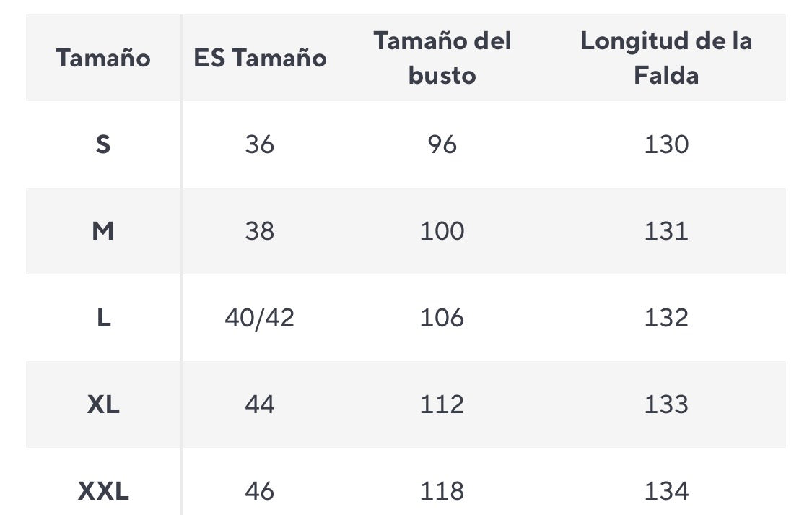Image resolution: width=812 pixels, height=515 pixels.
Task: Select the ES Tamaño column header
Action: [x=260, y=58]
